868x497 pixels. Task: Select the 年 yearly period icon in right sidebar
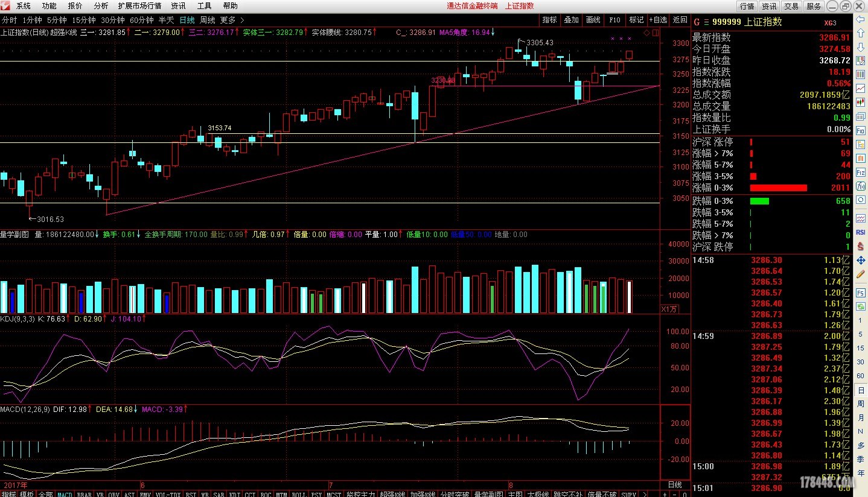861,473
